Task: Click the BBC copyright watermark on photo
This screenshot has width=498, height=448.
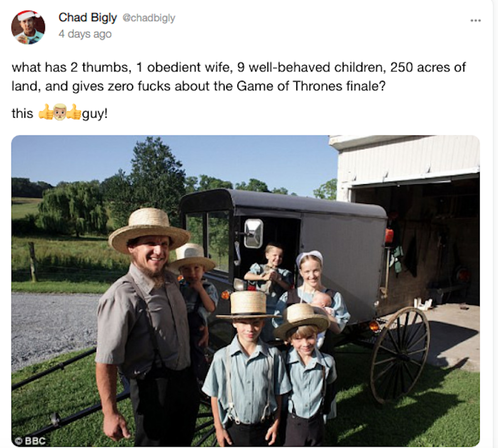Action: [x=30, y=441]
